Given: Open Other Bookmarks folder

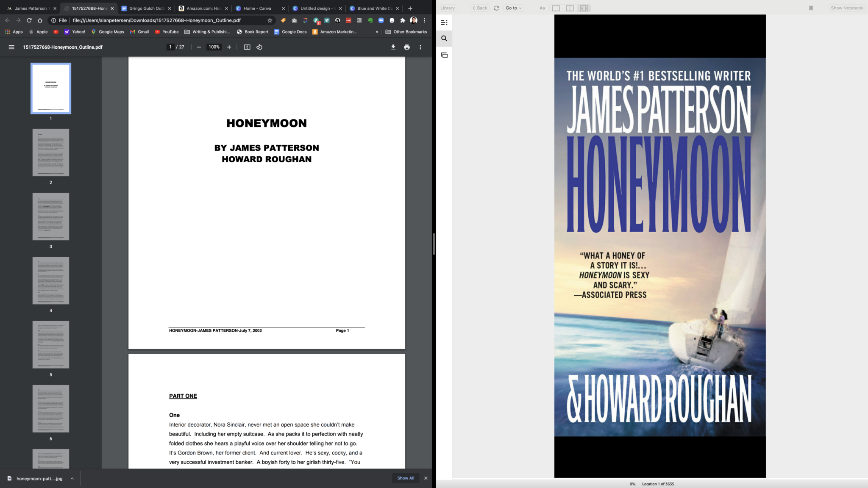Looking at the screenshot, I should coord(406,32).
